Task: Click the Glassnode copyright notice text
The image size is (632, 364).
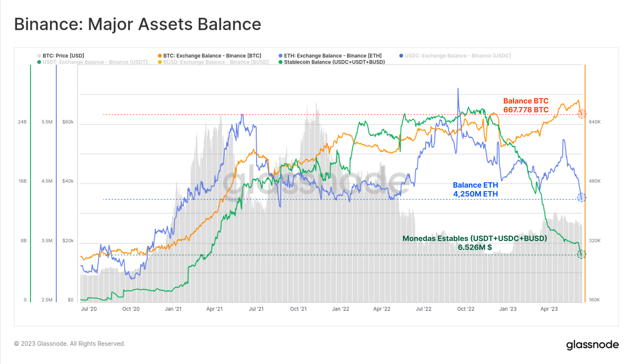Action: [x=70, y=343]
